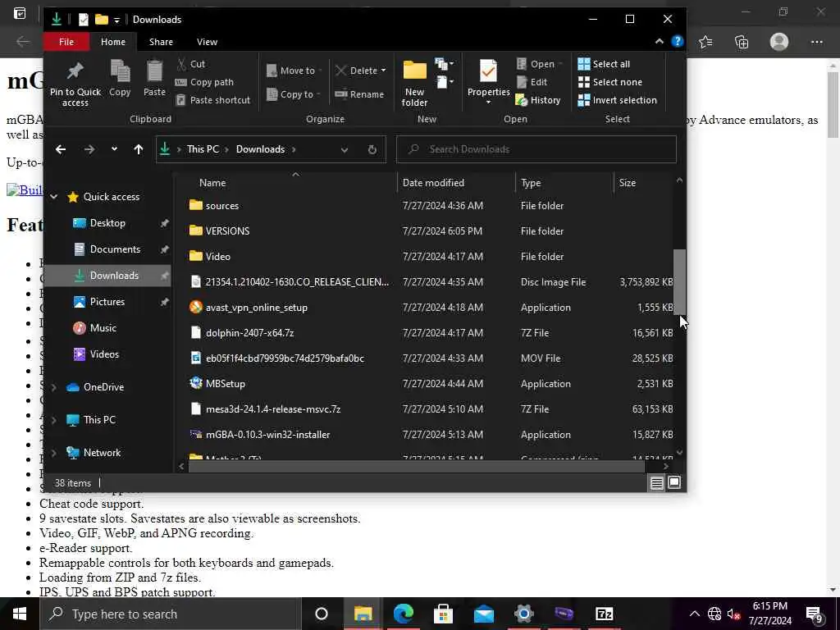
Task: Open Edge Collections icon
Action: [742, 42]
